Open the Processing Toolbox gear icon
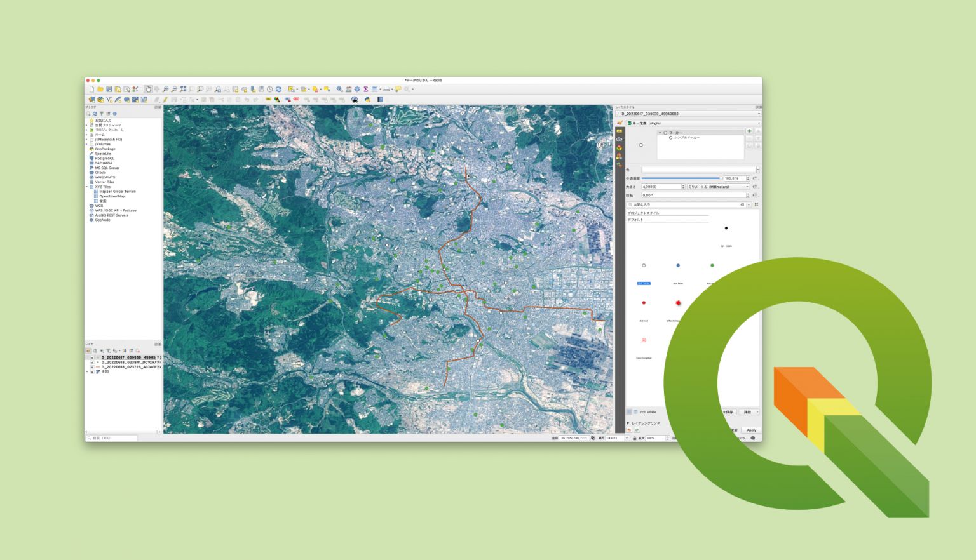 [x=356, y=89]
